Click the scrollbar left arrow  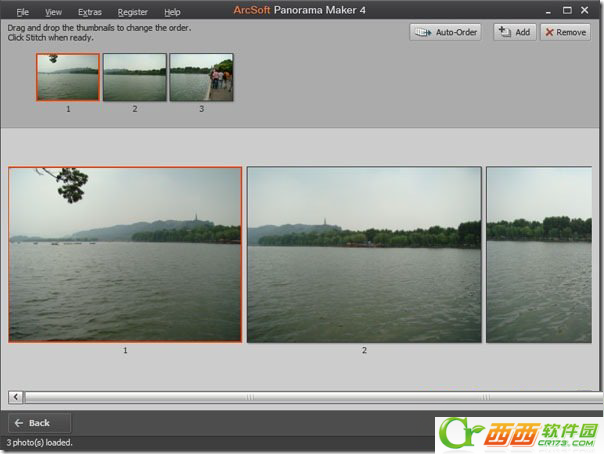pyautogui.click(x=15, y=397)
